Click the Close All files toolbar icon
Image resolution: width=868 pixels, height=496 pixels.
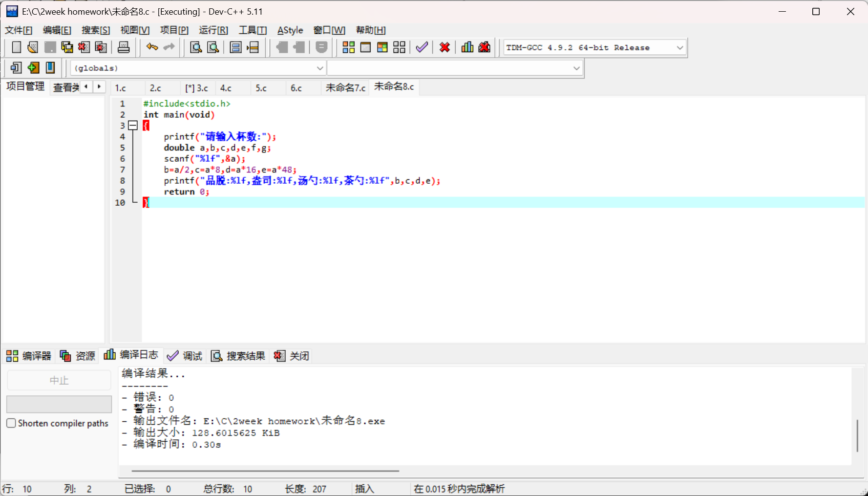[x=101, y=47]
